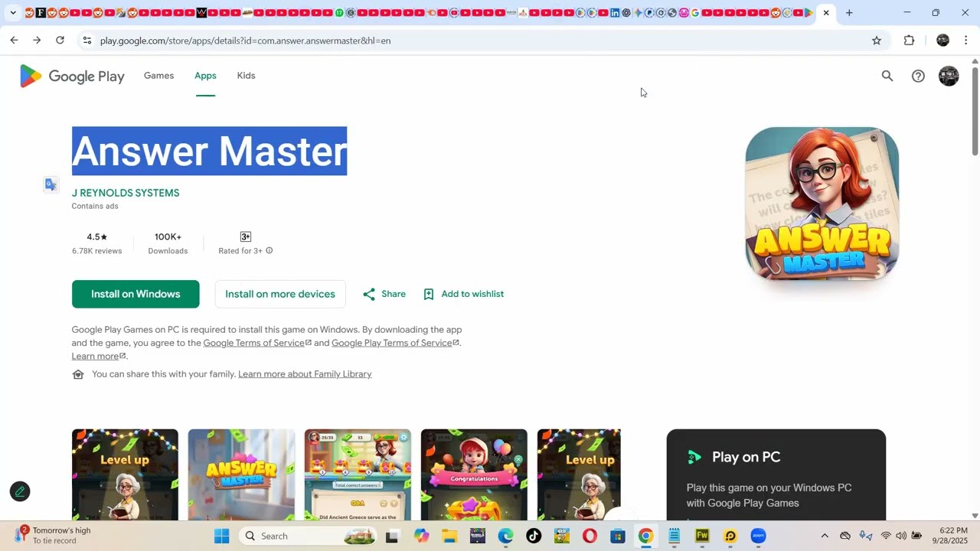Click the Answer Master app icon image
Screen dimensions: 980x551
pos(822,204)
